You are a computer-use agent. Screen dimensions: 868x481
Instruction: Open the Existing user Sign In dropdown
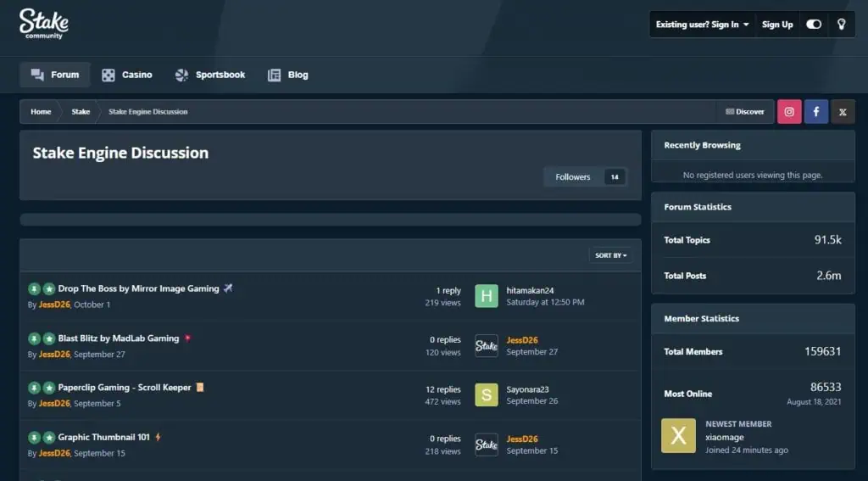[x=702, y=25]
